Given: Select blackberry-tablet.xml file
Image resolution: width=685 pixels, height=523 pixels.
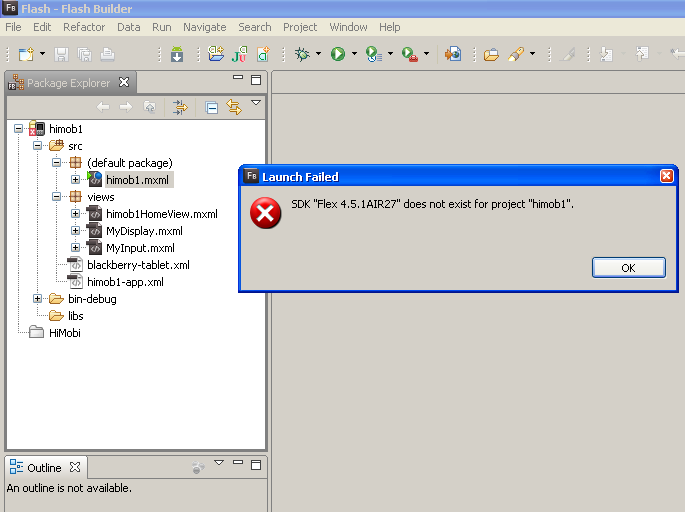Looking at the screenshot, I should click(x=138, y=265).
